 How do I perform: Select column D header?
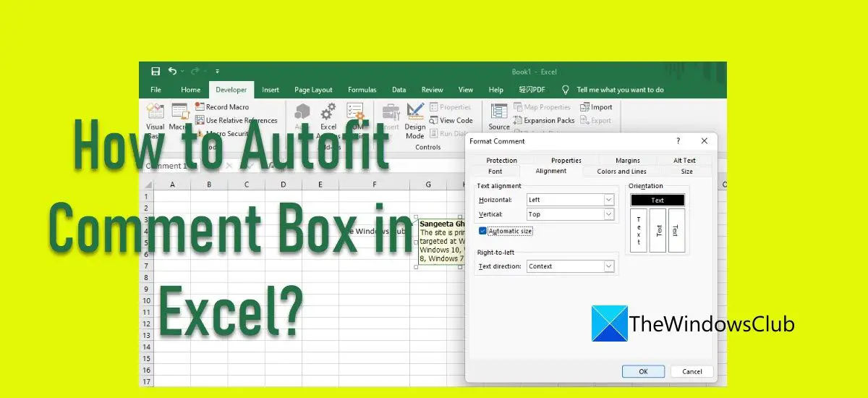click(x=284, y=185)
